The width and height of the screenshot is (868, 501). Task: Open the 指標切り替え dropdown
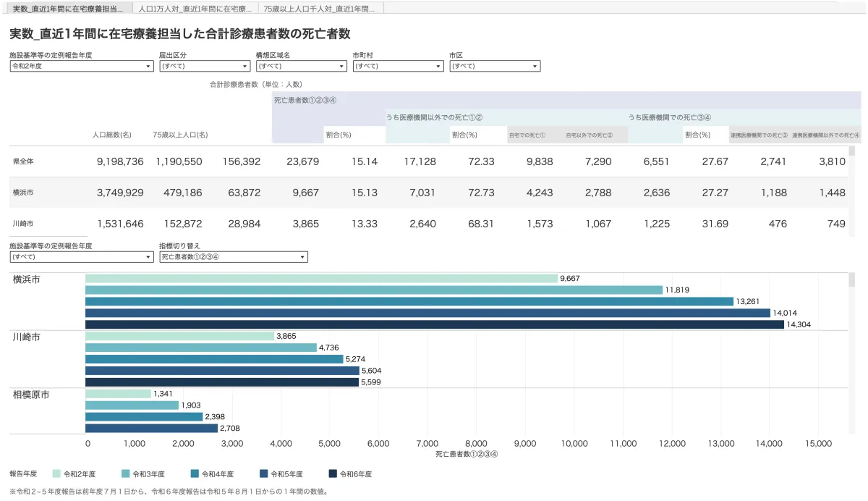233,257
